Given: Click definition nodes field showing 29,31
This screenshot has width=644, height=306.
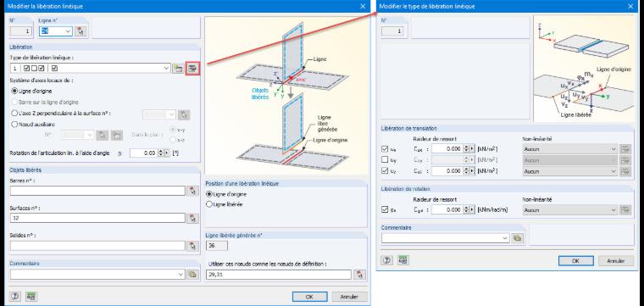Looking at the screenshot, I should coord(279,275).
